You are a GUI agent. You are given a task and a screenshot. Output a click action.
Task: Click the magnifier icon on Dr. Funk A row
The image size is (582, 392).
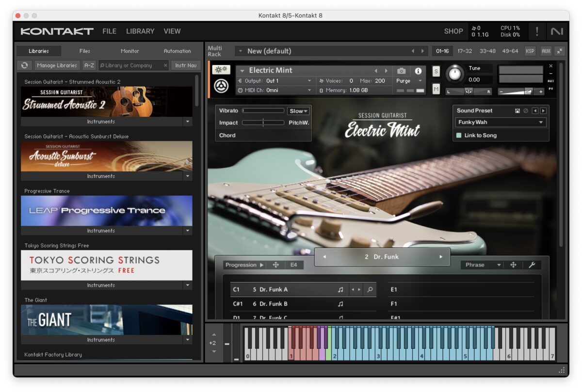point(370,290)
